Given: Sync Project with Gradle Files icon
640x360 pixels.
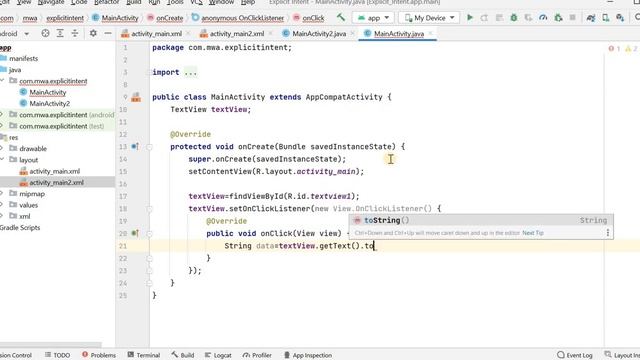Looking at the screenshot, I should (591, 18).
